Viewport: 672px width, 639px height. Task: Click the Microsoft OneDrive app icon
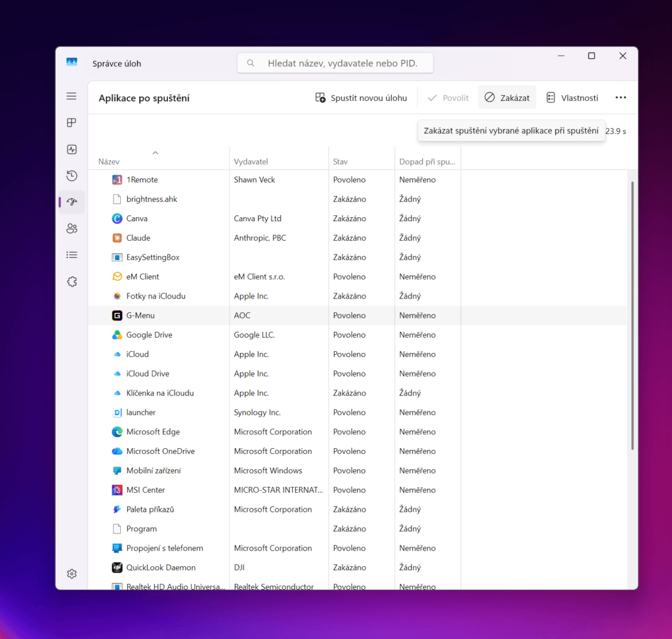point(117,451)
